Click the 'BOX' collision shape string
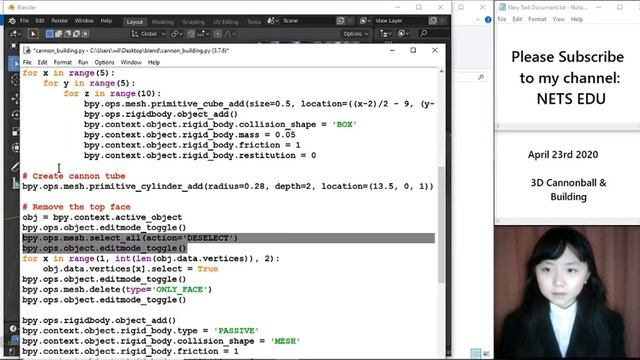Viewport: 640px width, 360px height. coord(344,124)
